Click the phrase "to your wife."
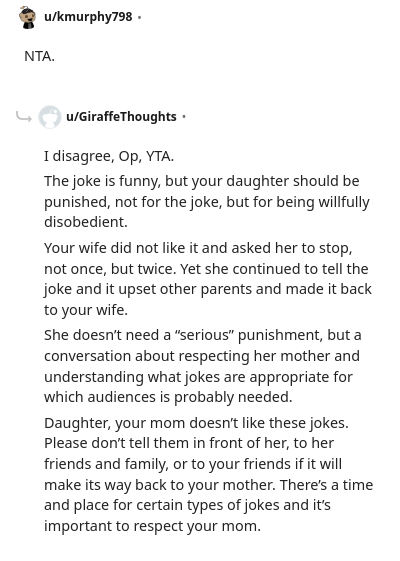Viewport: 400px width, 561px height. 86,310
